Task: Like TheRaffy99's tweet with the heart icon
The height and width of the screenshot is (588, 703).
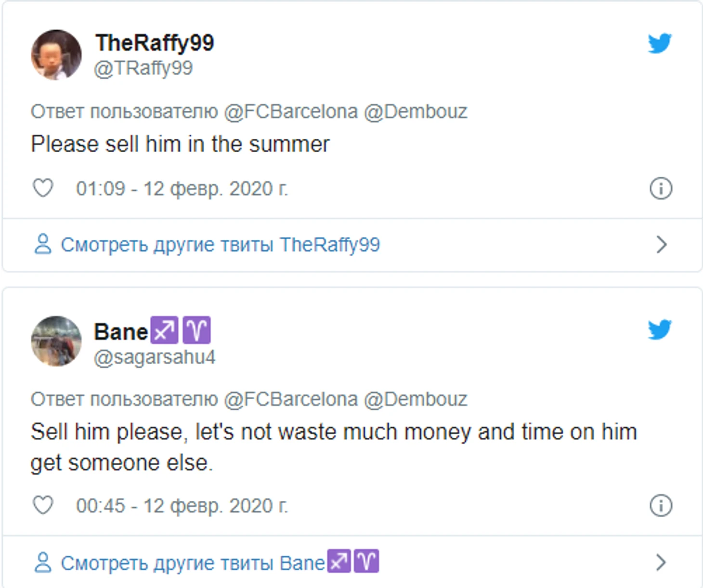Action: (43, 188)
